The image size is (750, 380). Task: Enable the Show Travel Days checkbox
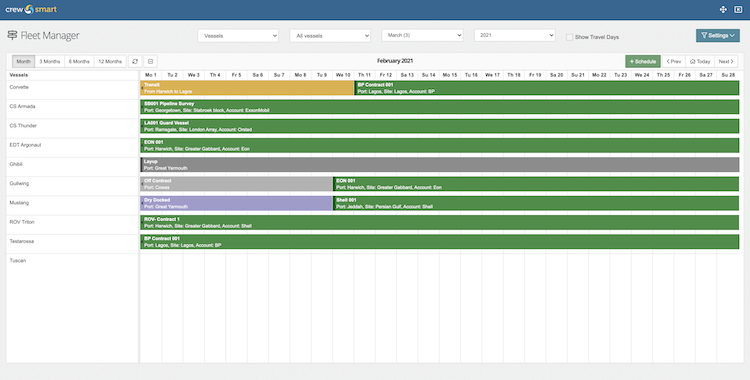click(569, 37)
